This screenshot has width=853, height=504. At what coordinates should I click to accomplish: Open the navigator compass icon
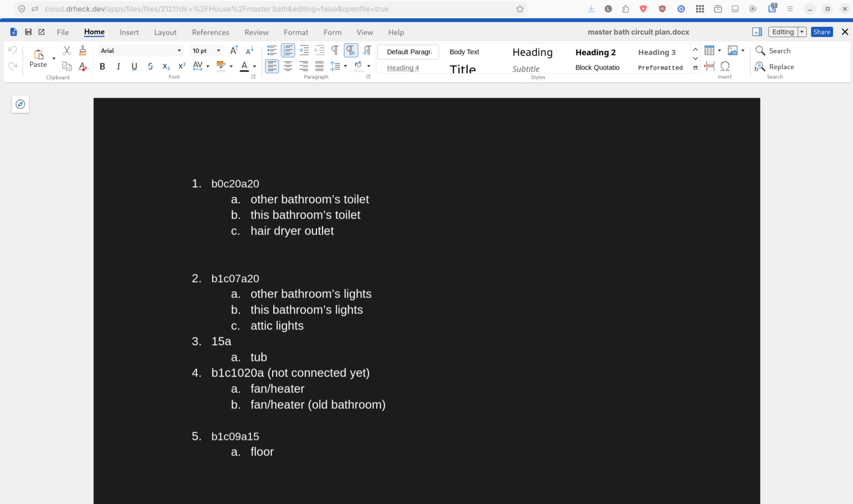[x=20, y=104]
